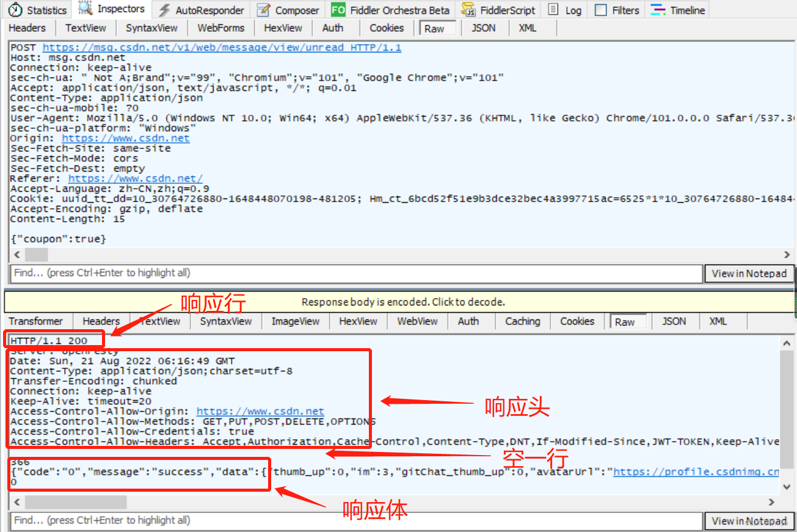This screenshot has width=797, height=532.
Task: Select response Cookies tab
Action: [577, 321]
